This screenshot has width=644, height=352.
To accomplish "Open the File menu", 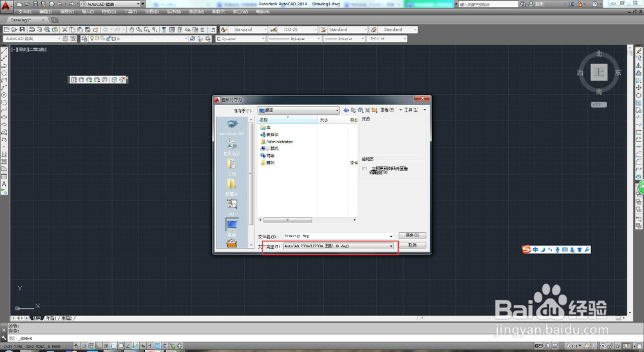I will [24, 12].
